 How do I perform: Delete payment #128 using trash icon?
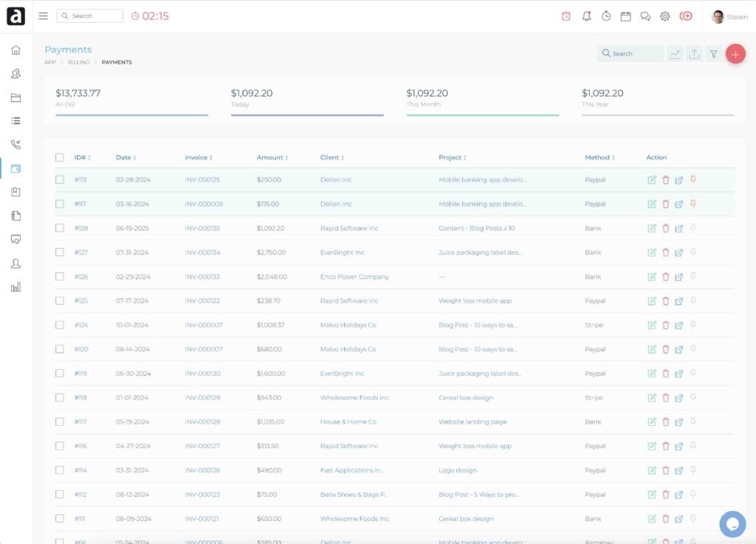click(665, 228)
